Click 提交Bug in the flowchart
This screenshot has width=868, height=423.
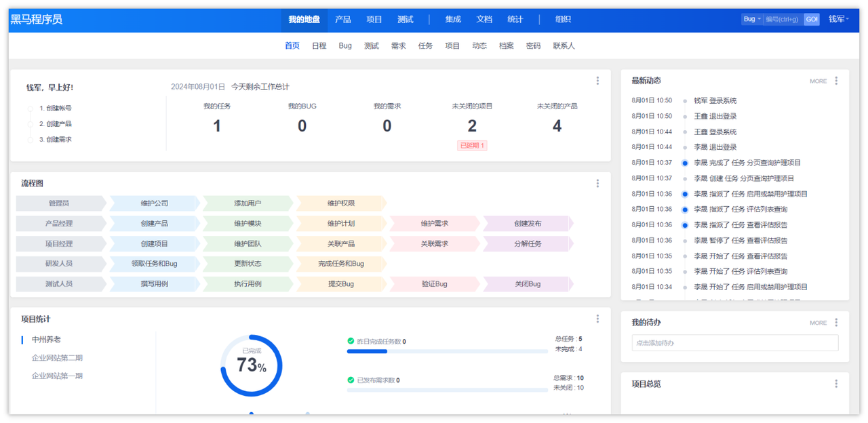point(341,284)
